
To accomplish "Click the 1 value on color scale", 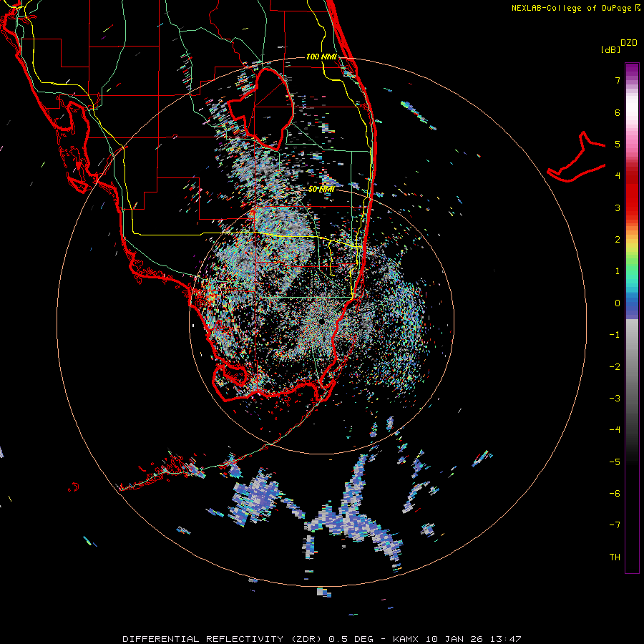I will pos(618,271).
